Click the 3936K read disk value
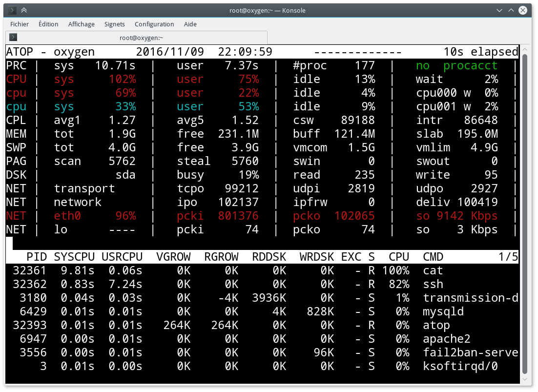The height and width of the screenshot is (392, 538). coord(269,298)
